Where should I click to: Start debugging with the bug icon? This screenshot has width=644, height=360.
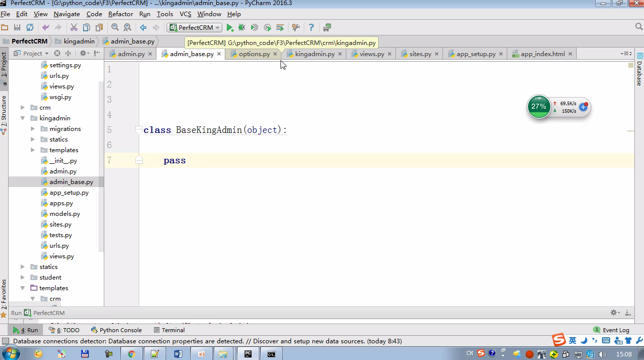[x=242, y=28]
